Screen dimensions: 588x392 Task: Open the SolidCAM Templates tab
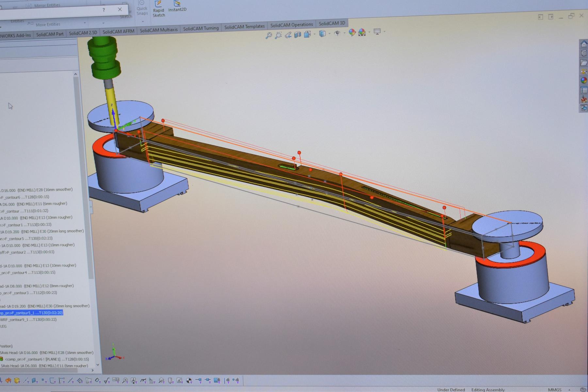tap(244, 26)
